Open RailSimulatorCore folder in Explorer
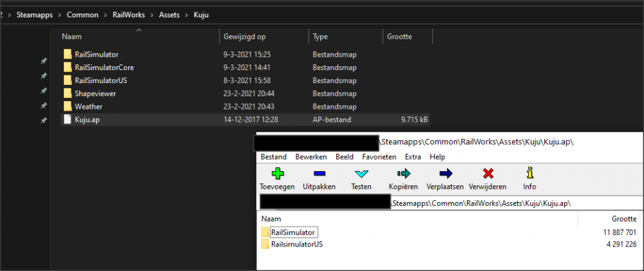Image resolution: width=644 pixels, height=271 pixels. point(104,68)
